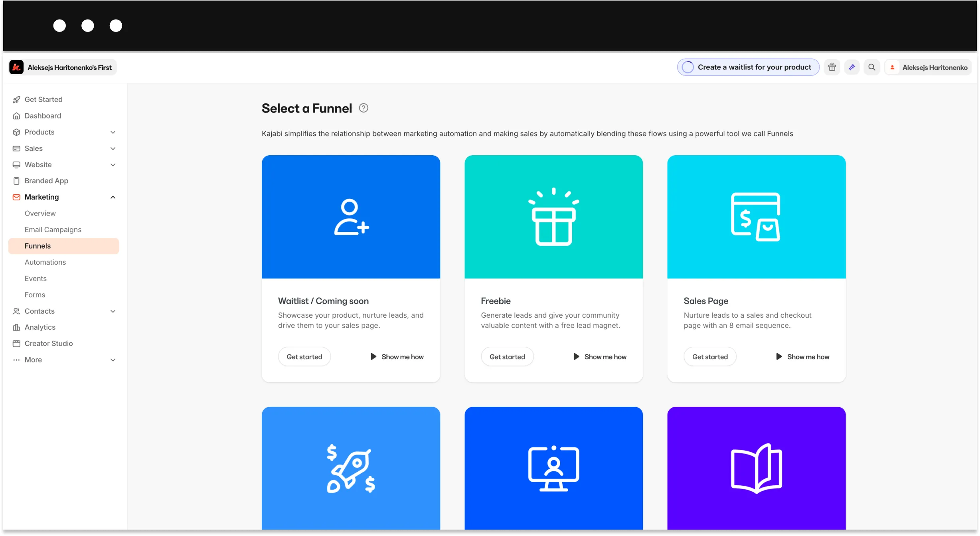This screenshot has height=536, width=980.
Task: Click the rocket with dollar signs card
Action: (351, 468)
